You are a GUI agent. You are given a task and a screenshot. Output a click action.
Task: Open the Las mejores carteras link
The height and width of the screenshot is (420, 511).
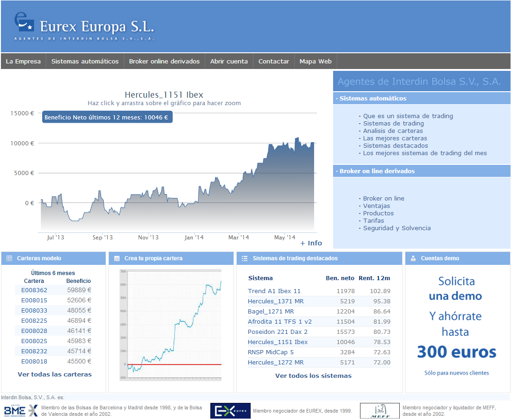395,138
